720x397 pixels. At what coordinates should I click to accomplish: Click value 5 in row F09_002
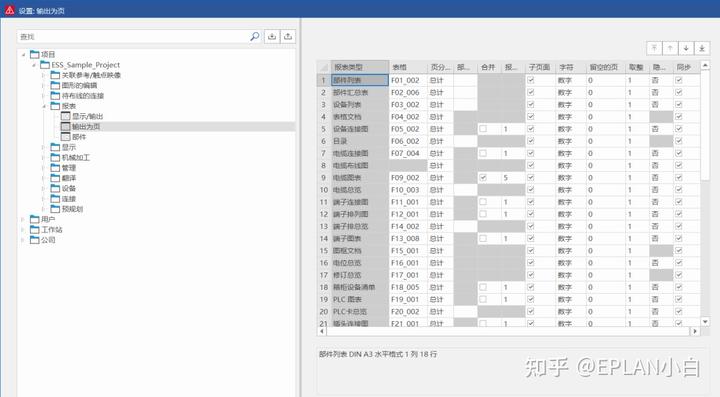pos(513,178)
